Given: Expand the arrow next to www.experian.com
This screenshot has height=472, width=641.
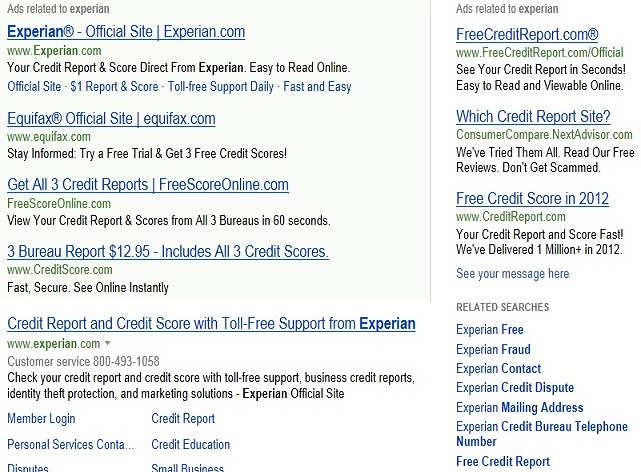Looking at the screenshot, I should 108,343.
